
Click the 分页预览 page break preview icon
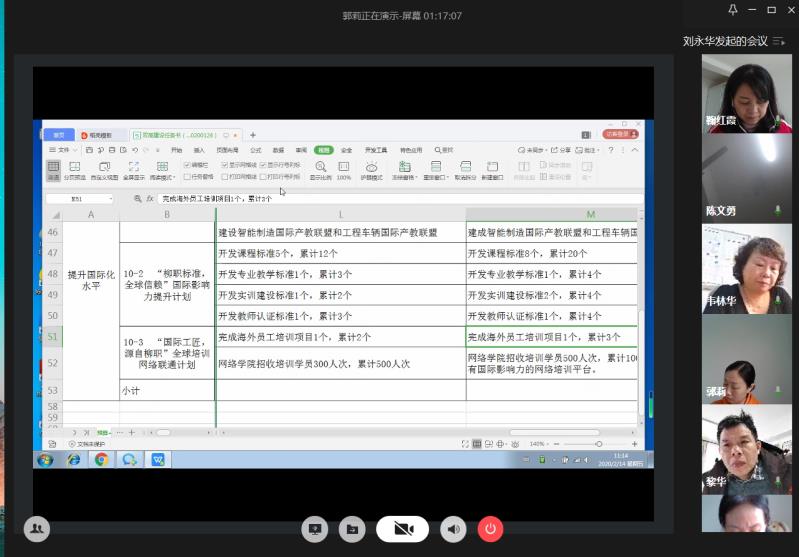(75, 167)
